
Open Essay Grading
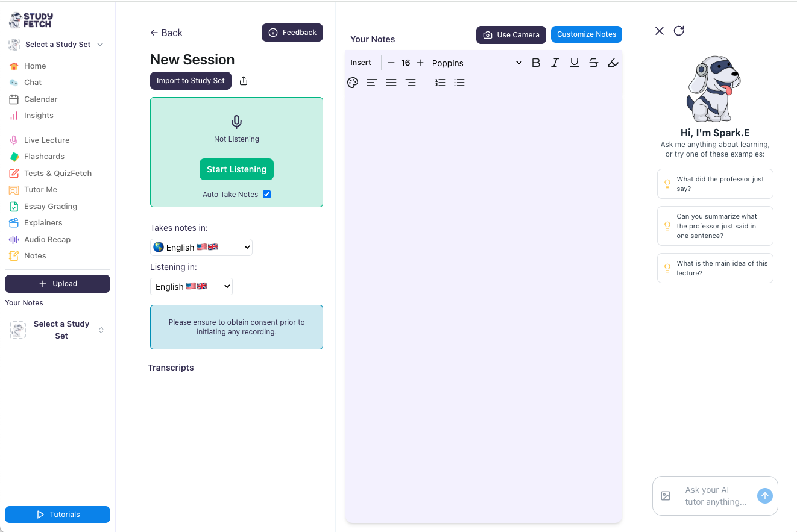tap(51, 206)
